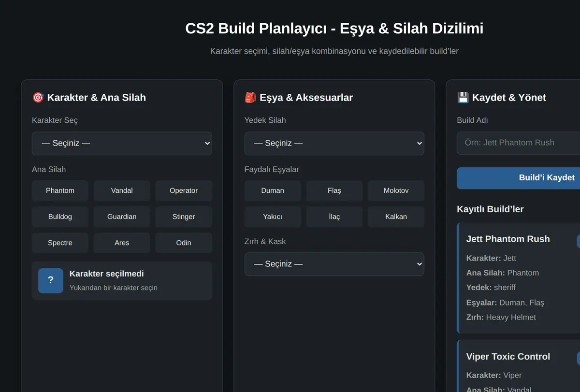
Task: Toggle the Kalkan item
Action: coord(396,217)
